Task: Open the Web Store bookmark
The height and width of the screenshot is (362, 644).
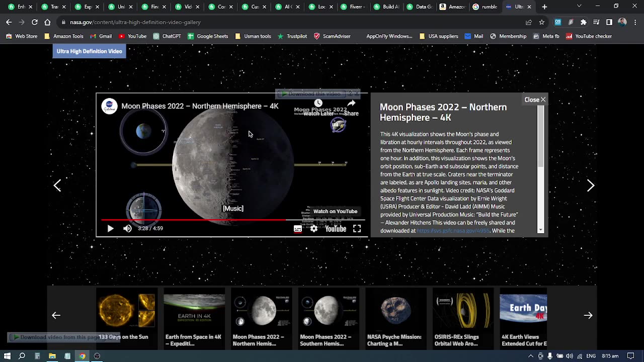Action: tap(22, 36)
